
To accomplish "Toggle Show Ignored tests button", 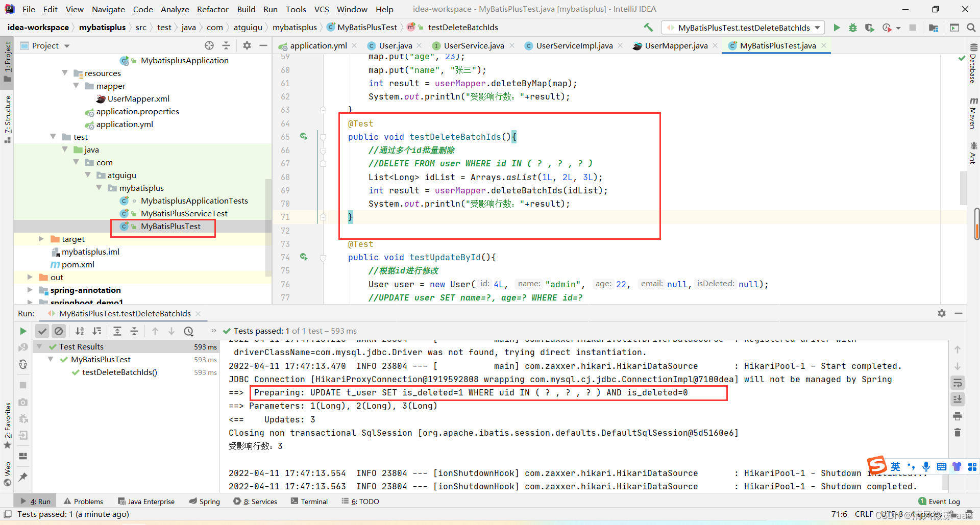I will pos(59,331).
